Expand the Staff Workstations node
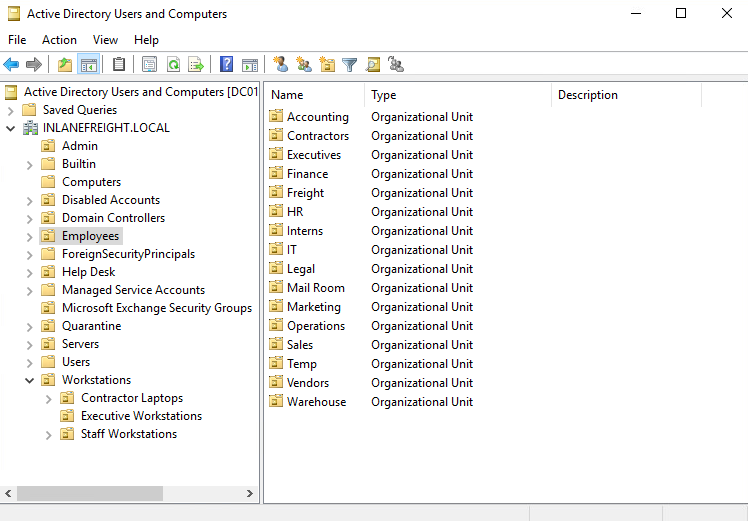This screenshot has width=748, height=521. click(48, 434)
